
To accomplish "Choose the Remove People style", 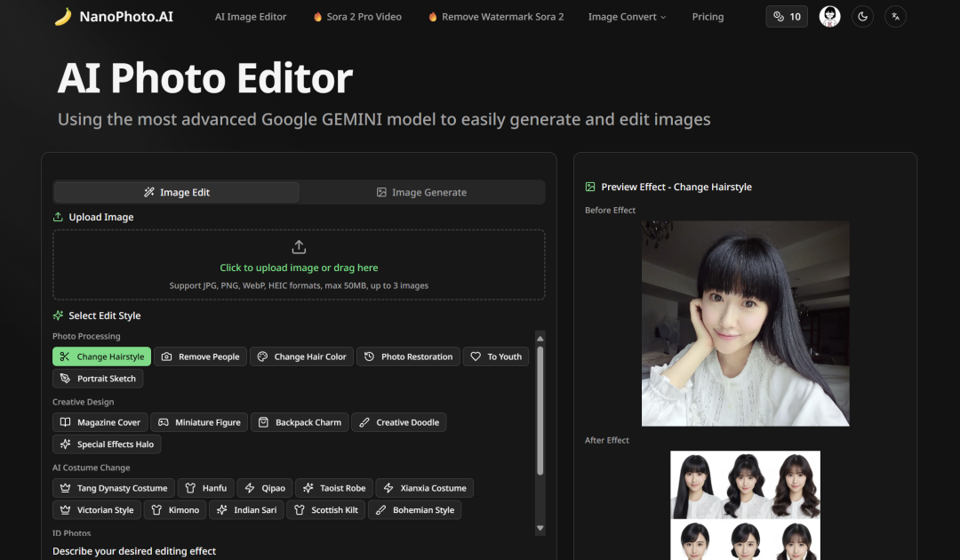I will (200, 356).
